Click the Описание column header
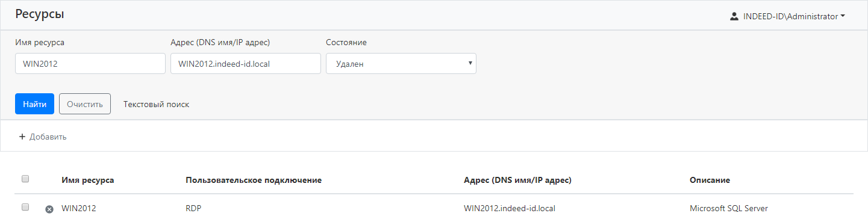Image resolution: width=868 pixels, height=222 pixels. tap(710, 180)
